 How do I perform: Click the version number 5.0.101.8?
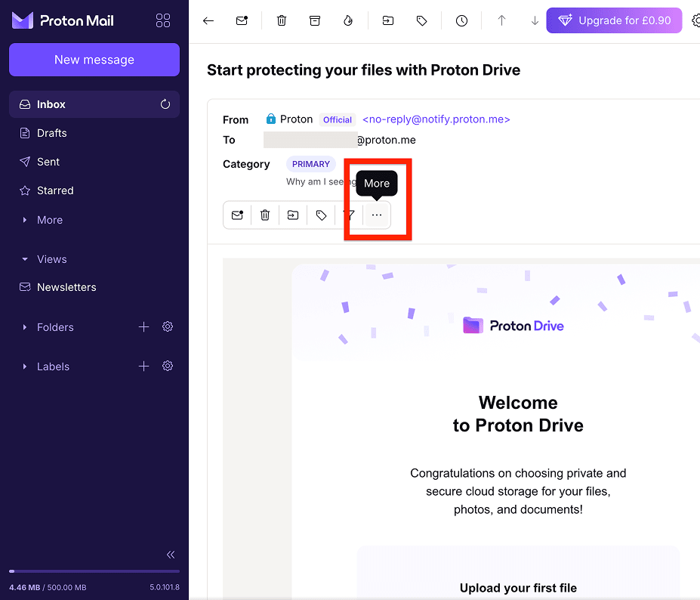point(165,587)
